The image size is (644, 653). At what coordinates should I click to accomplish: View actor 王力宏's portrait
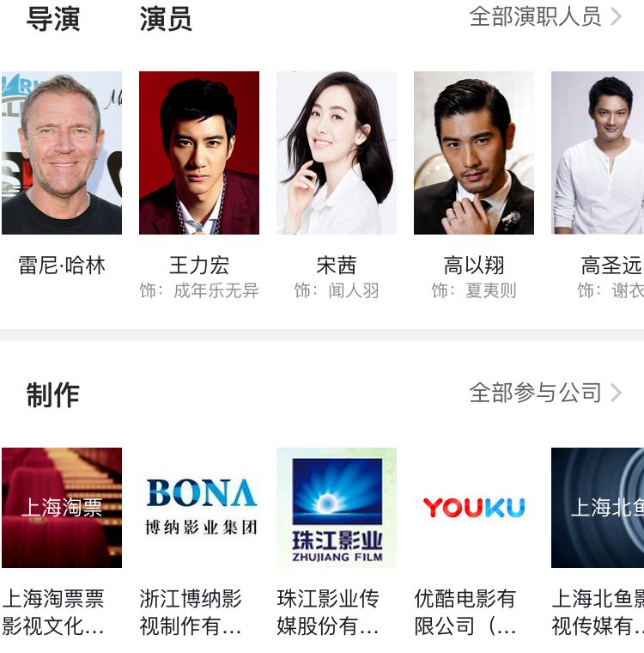(199, 153)
